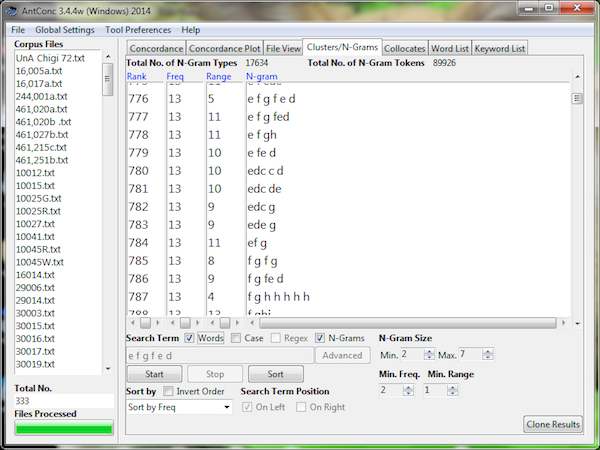Select the Clusters/N-Grams tab
The image size is (600, 450).
[x=342, y=47]
